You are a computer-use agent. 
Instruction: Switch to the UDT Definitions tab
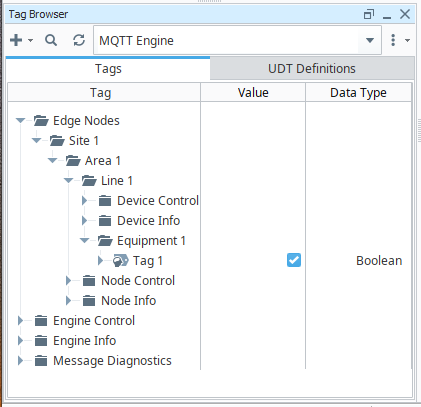coord(312,68)
